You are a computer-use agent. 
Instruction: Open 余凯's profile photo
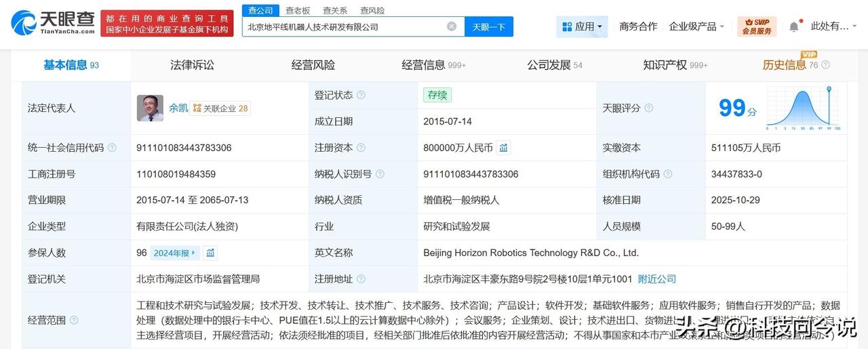pyautogui.click(x=150, y=108)
